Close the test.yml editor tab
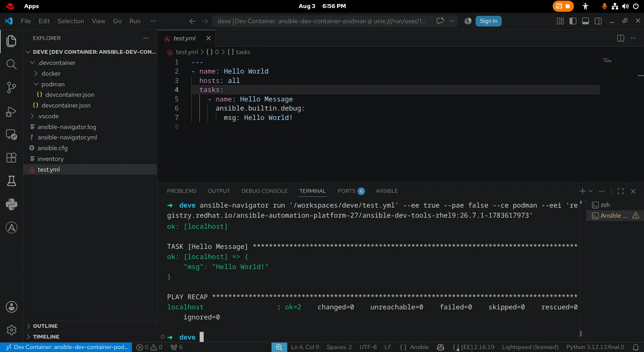Viewport: 644px width, 352px height. (208, 38)
